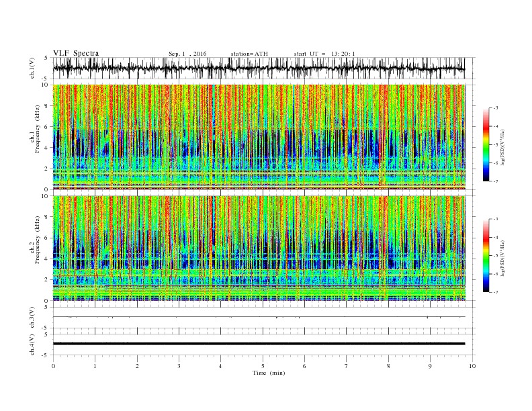Click the "-3" tick on the ch.1 color bar

(x=496, y=108)
